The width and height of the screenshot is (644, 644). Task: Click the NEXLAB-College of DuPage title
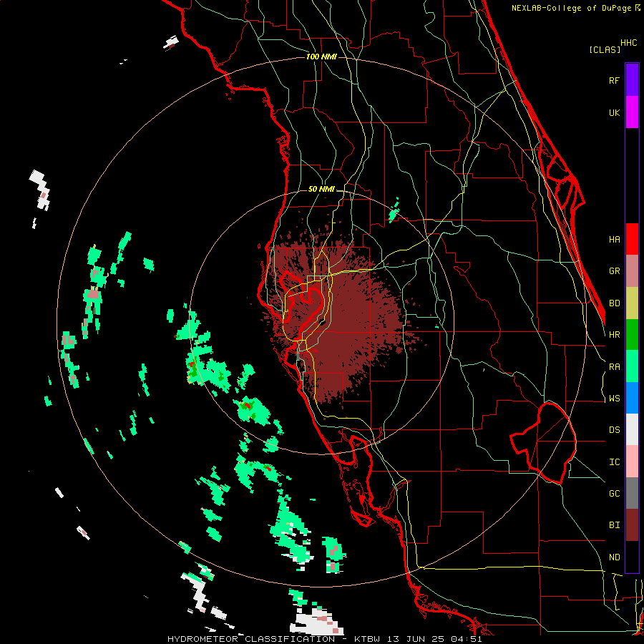click(x=572, y=8)
